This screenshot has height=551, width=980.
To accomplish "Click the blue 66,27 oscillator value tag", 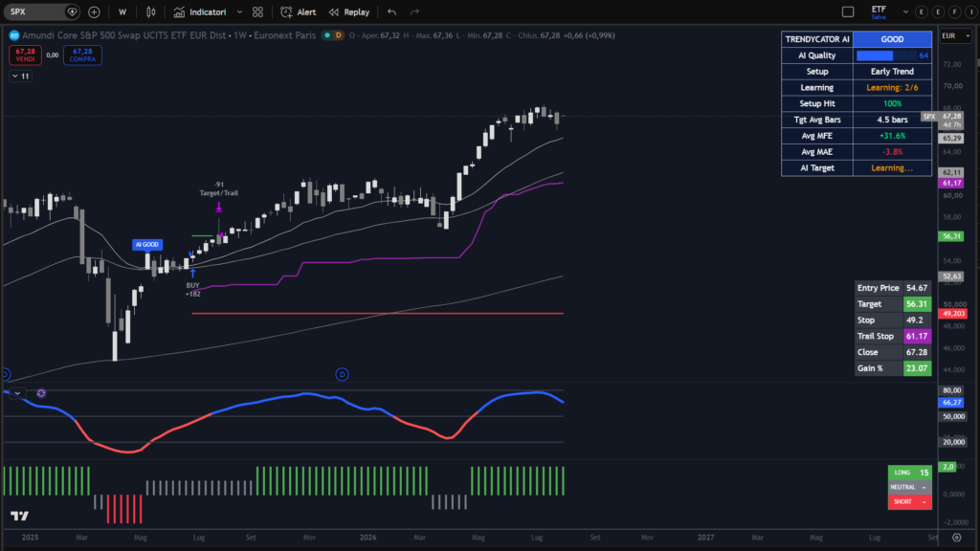I will coord(951,403).
